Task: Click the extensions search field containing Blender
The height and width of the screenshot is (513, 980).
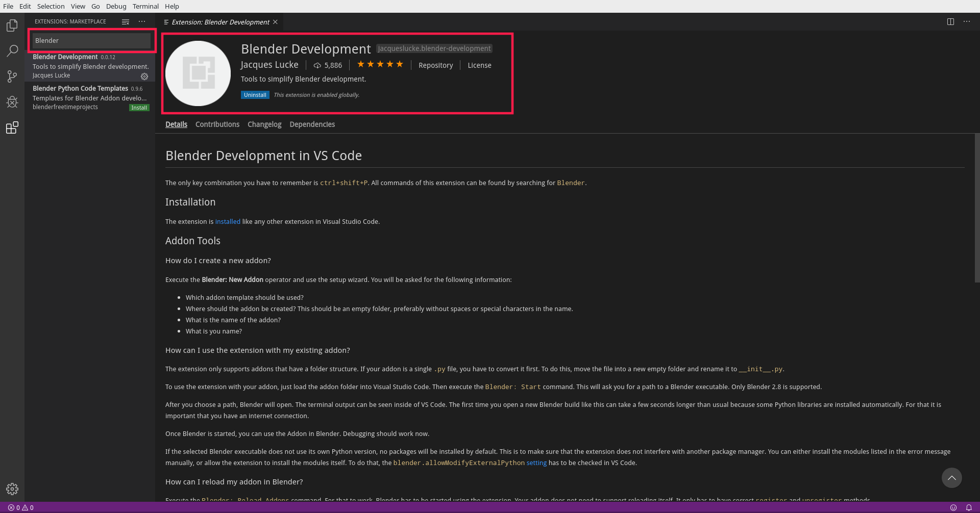Action: pos(91,40)
